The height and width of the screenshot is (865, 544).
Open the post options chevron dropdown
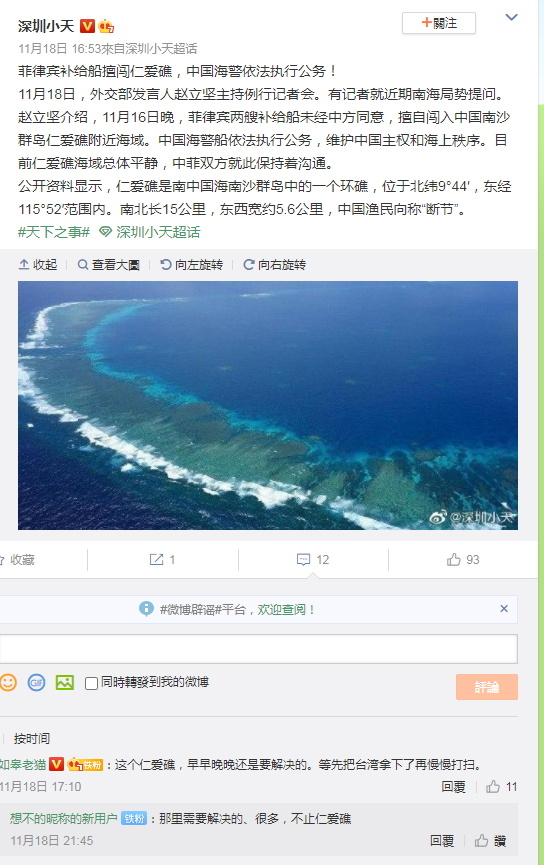click(x=511, y=18)
